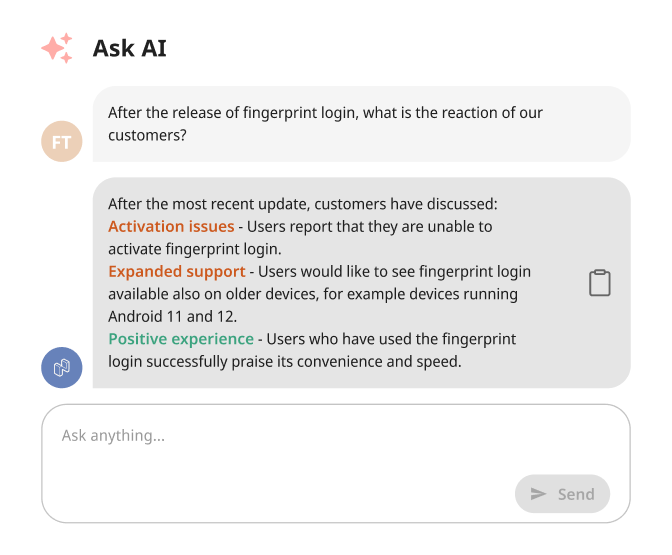Click 'Users report that they are unable to' text
Screen dimensions: 672x555
click(x=370, y=227)
